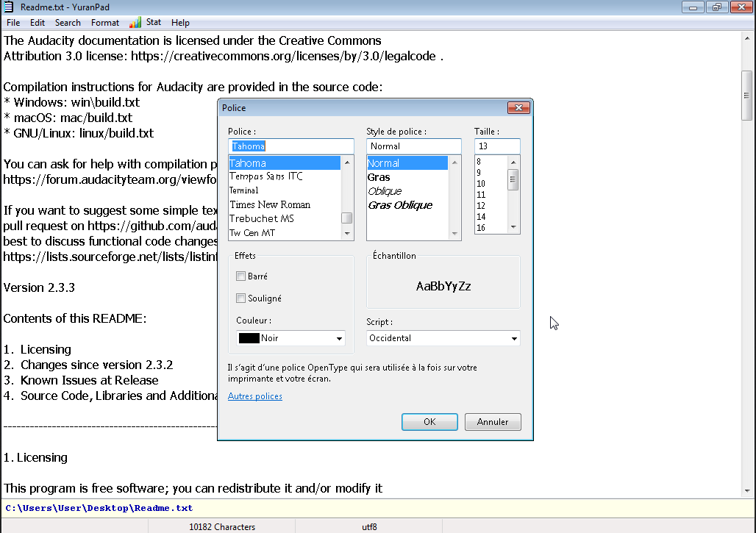Cancel the dialog with Annuler button
This screenshot has width=756, height=533.
pyautogui.click(x=493, y=422)
